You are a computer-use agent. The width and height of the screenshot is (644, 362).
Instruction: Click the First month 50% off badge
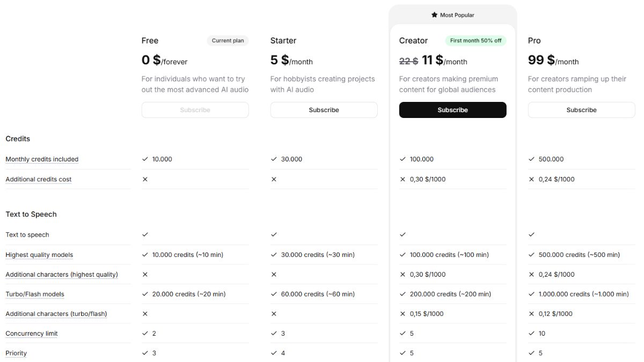[x=475, y=40]
